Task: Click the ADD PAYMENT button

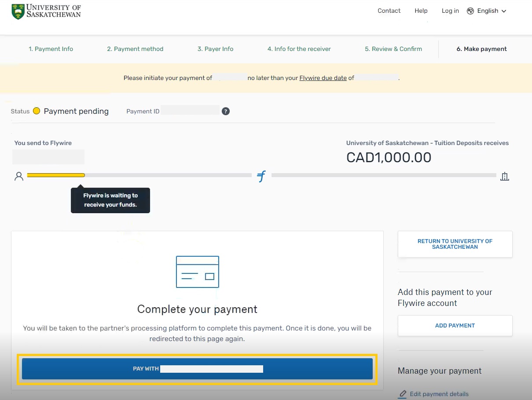Action: (455, 326)
